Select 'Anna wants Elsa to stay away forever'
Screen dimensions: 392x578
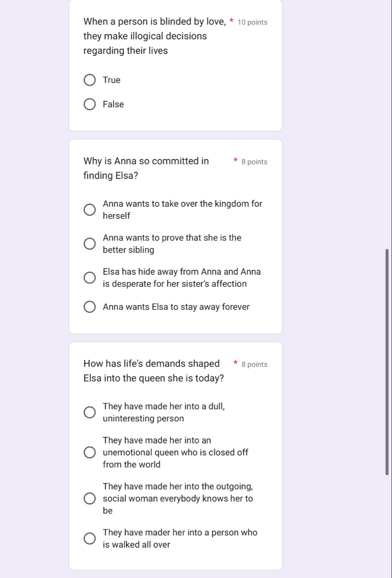(90, 307)
